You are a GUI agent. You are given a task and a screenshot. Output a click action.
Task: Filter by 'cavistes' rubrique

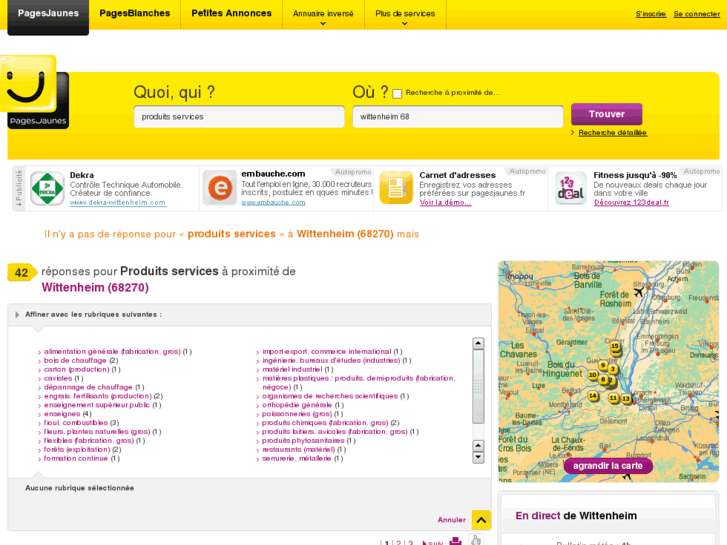[x=58, y=378]
